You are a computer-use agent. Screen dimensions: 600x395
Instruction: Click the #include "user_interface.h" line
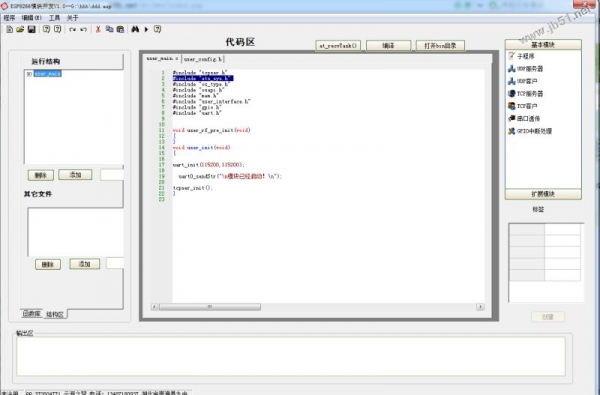(x=211, y=101)
